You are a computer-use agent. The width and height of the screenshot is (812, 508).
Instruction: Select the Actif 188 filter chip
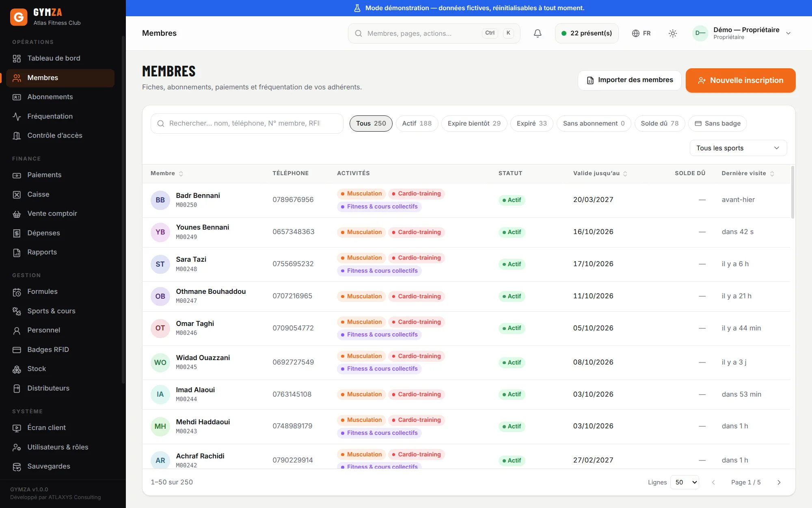pyautogui.click(x=417, y=124)
